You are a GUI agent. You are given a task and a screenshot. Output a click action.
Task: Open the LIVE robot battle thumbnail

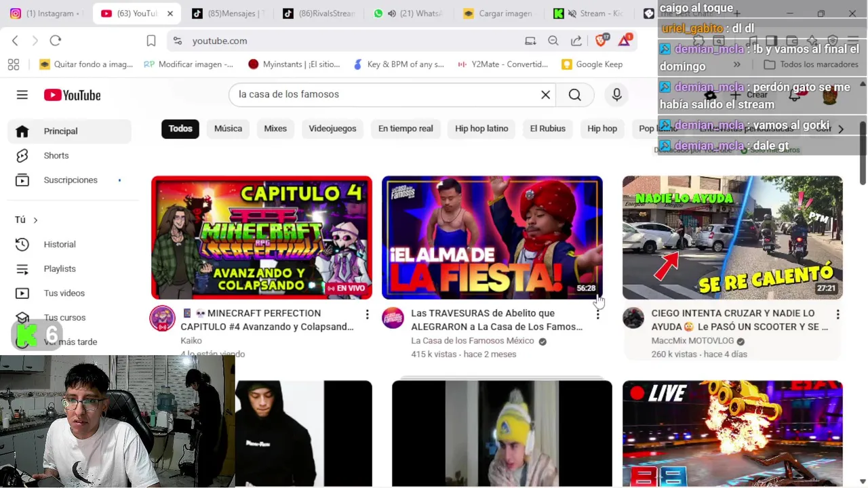[x=732, y=434]
